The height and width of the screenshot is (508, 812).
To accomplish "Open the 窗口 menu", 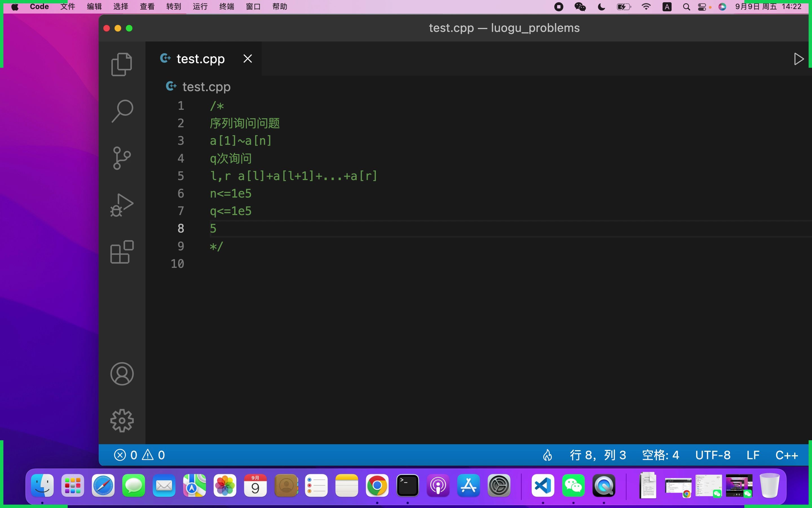I will tap(253, 7).
